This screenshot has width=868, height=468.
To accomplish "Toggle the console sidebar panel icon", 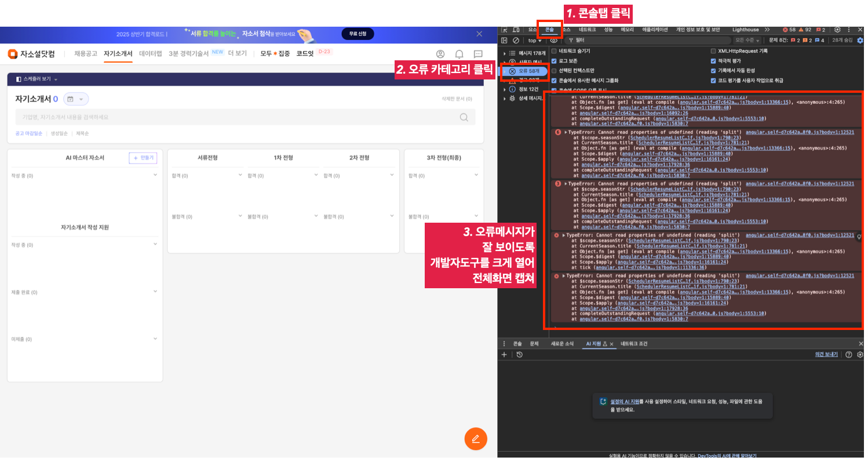I will coord(504,41).
